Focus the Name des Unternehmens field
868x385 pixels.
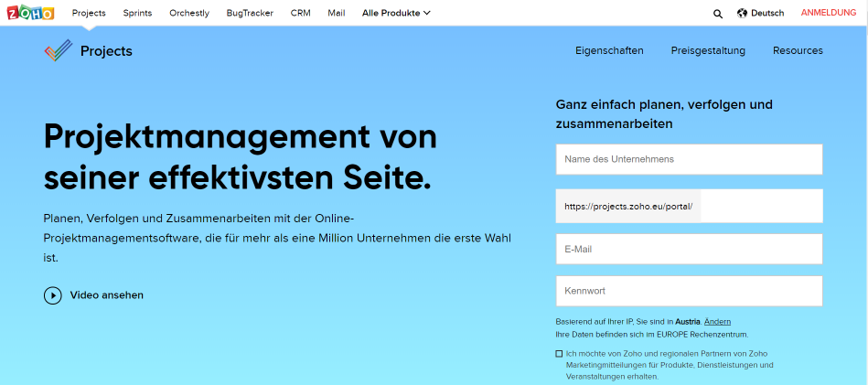pos(690,159)
